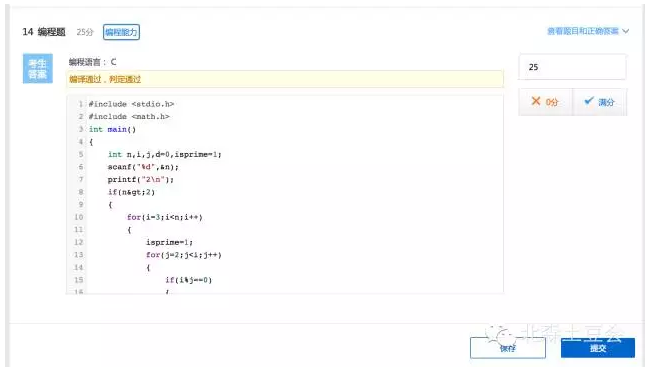This screenshot has width=652, height=371.
Task: Click the 编程语言：C label
Action: 92,62
